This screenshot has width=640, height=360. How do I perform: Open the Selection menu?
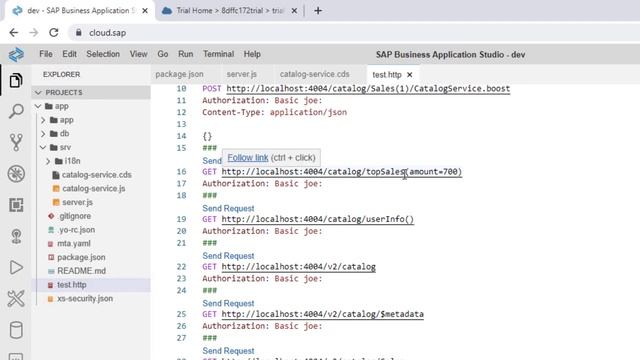coord(103,54)
